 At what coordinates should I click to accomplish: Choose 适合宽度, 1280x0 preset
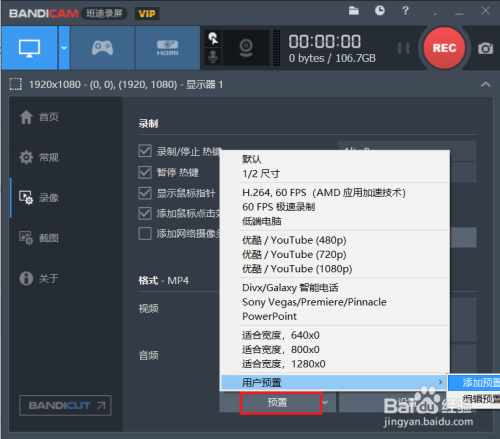(x=335, y=364)
